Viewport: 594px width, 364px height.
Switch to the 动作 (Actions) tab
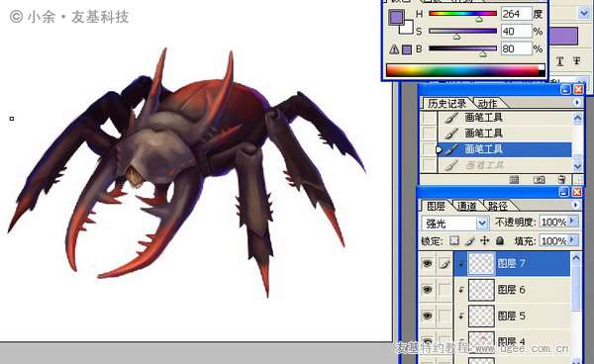click(487, 103)
